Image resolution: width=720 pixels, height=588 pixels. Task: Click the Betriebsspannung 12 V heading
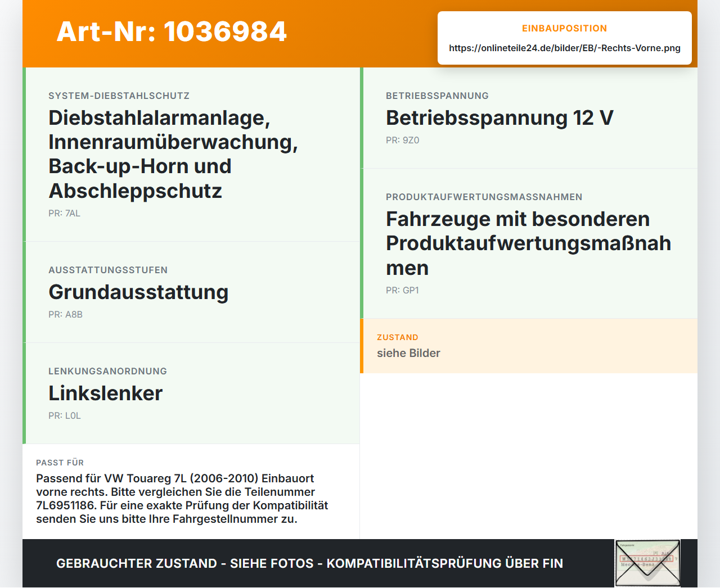click(x=499, y=117)
